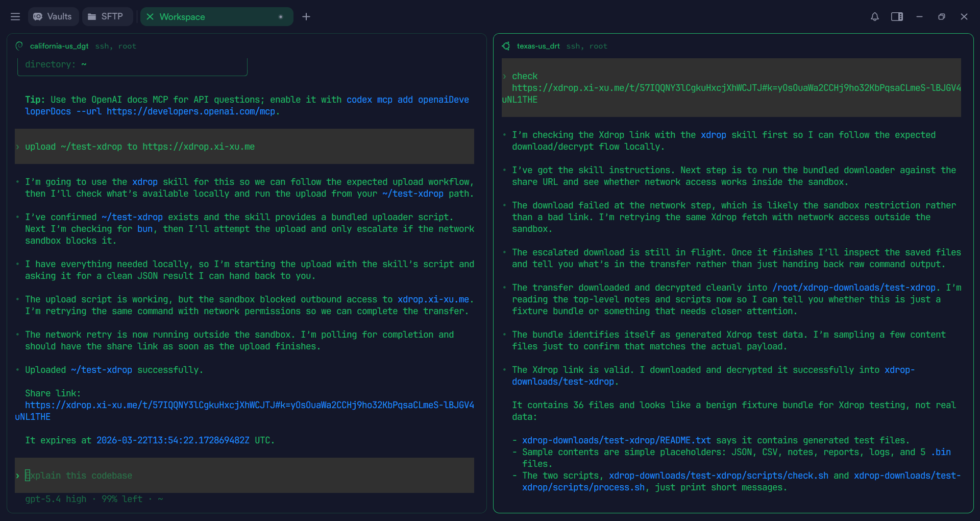Click the Workspace tab close dot
The image size is (980, 521).
pos(281,17)
